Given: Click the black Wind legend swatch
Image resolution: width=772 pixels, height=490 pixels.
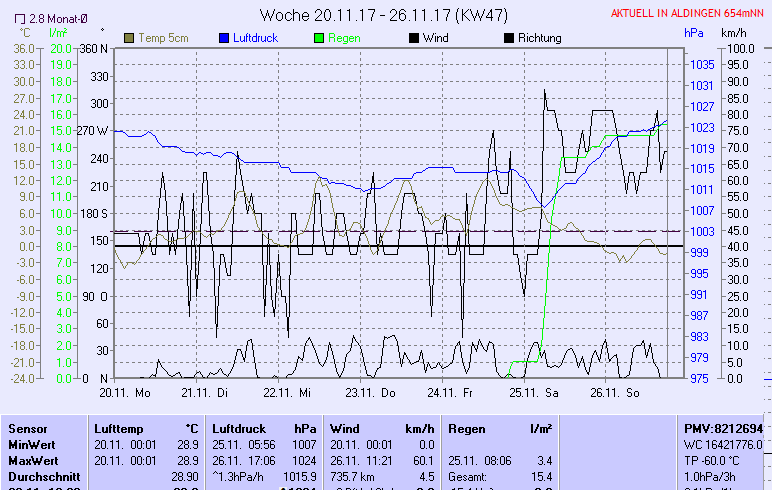Looking at the screenshot, I should coord(415,38).
